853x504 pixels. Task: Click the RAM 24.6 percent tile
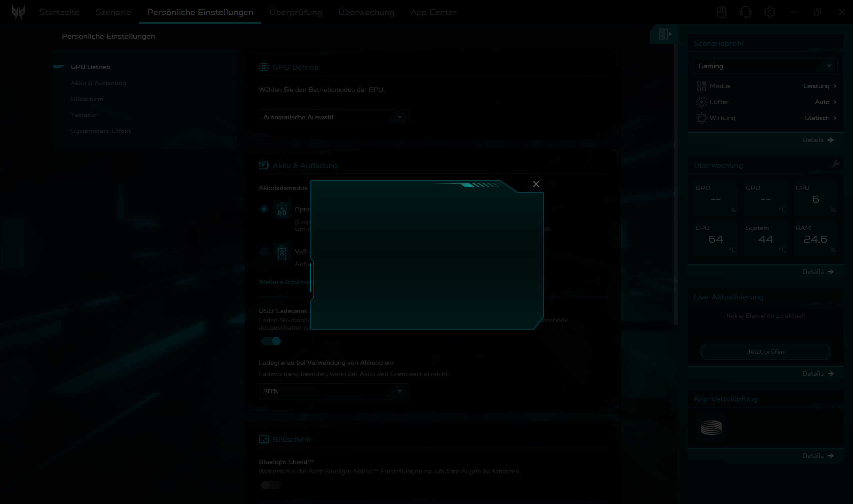pos(815,238)
